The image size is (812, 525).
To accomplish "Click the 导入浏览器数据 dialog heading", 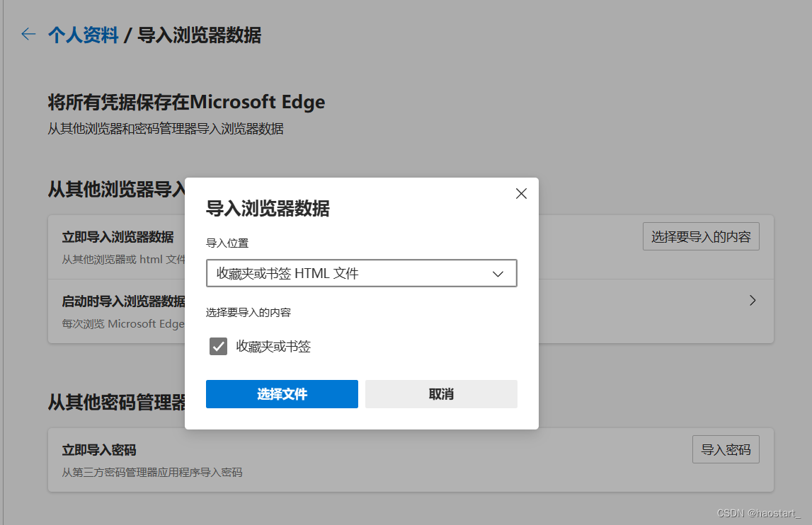I will [x=268, y=209].
